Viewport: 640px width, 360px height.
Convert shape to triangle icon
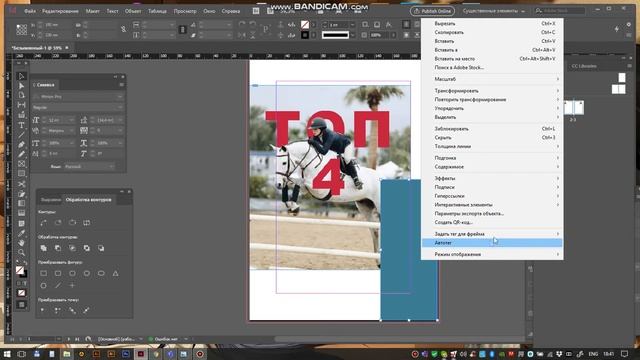[116, 273]
